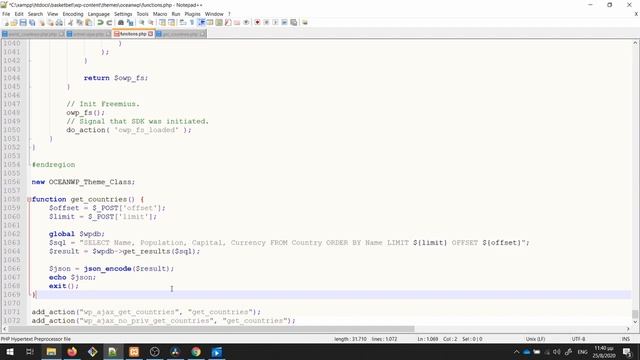Toggle word wrap in the toolbar
Screen dimensions: 640x360
183,22
